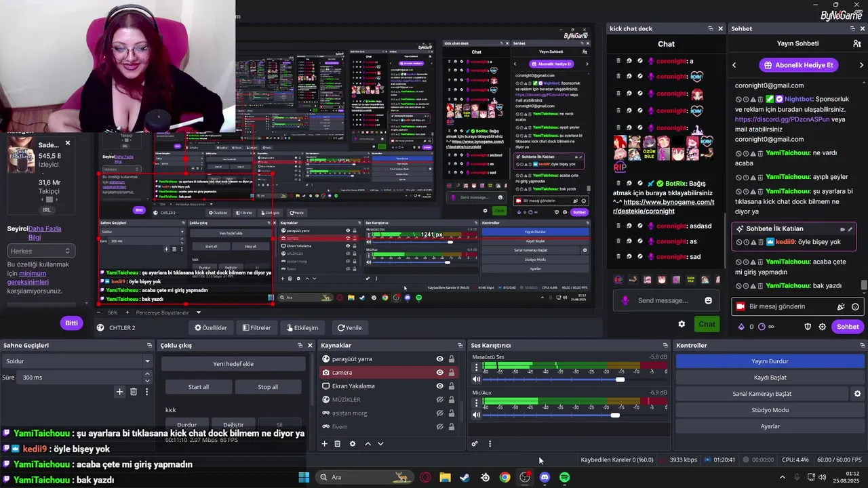Click Abonelik Hediye Et button

[797, 65]
